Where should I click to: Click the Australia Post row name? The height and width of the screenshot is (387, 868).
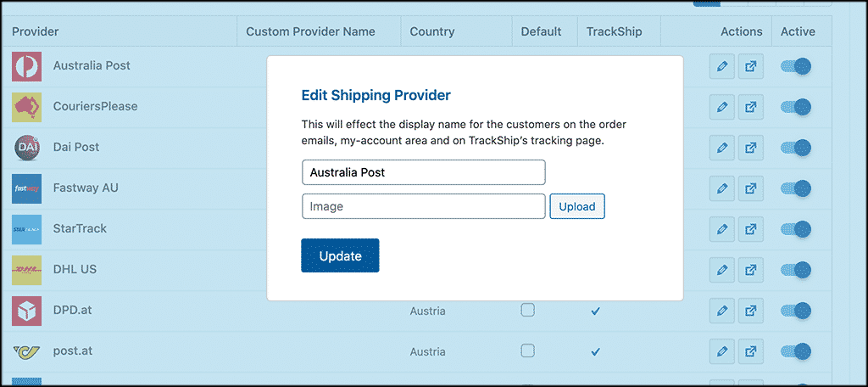pyautogui.click(x=92, y=65)
